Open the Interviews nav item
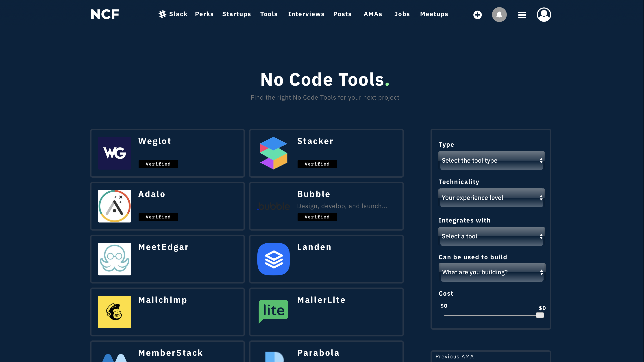644x362 pixels. (x=306, y=14)
